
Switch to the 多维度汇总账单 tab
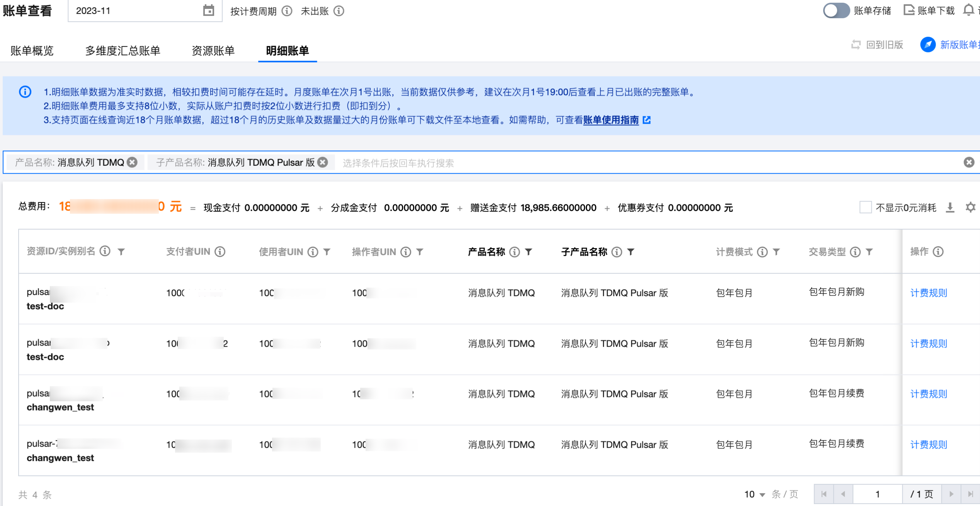click(x=122, y=51)
